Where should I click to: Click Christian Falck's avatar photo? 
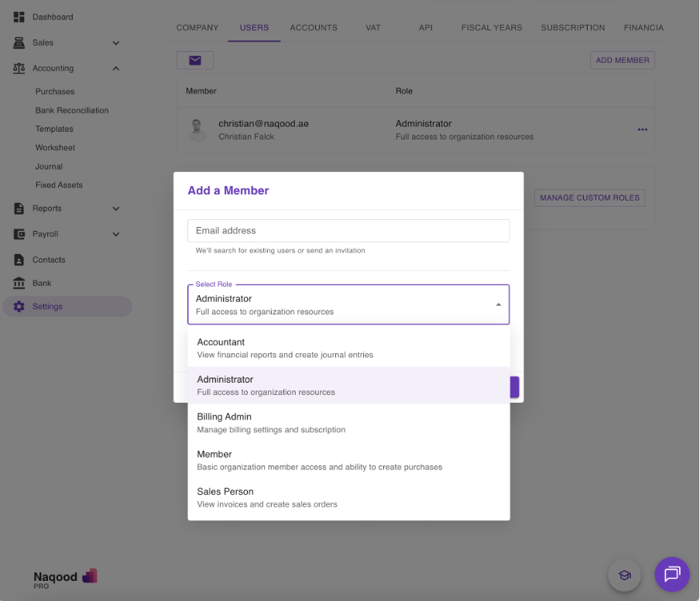coord(197,129)
